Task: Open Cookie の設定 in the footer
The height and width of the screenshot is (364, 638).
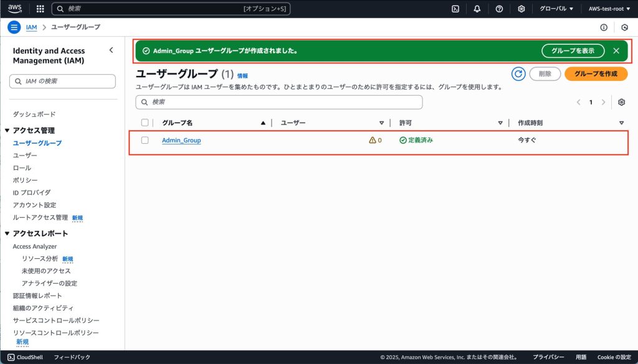Action: [614, 357]
